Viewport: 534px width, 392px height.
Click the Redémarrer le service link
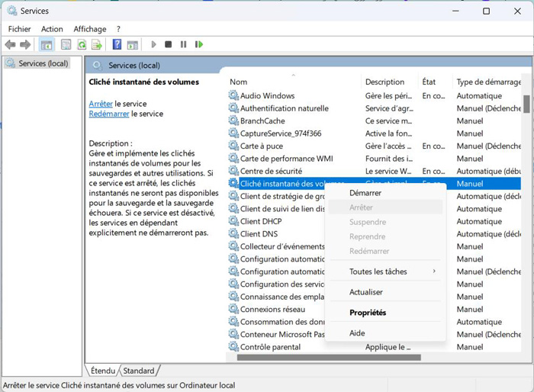coord(109,114)
